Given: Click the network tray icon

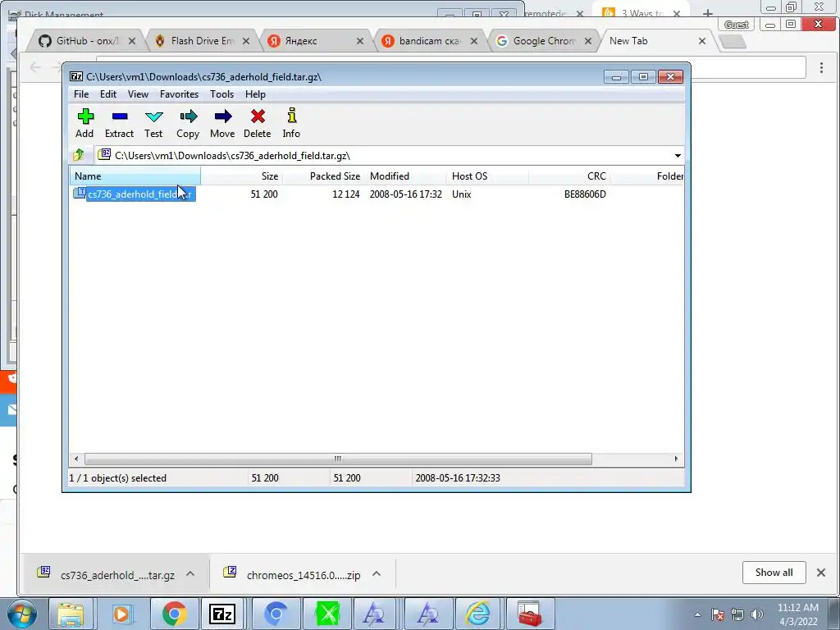Looking at the screenshot, I should (737, 614).
